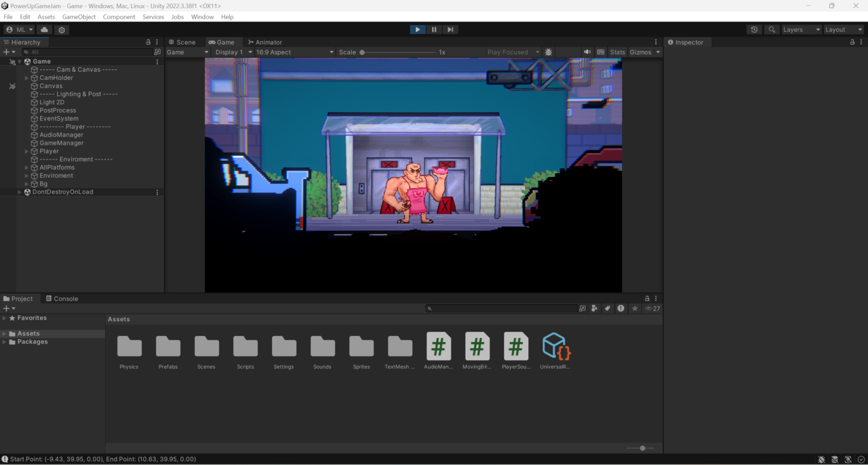Open Project search by label tag icon
This screenshot has height=465, width=868.
608,309
